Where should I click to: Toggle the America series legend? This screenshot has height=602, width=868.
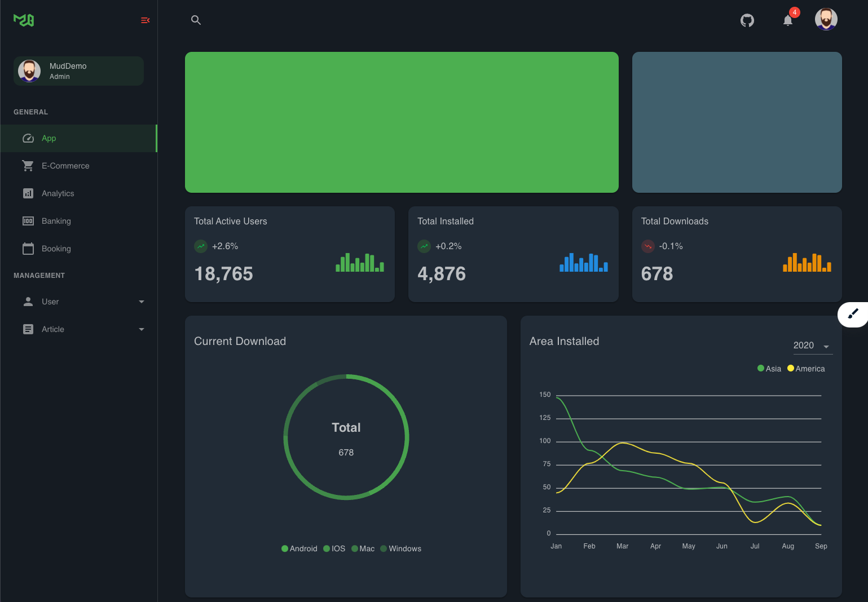point(806,369)
